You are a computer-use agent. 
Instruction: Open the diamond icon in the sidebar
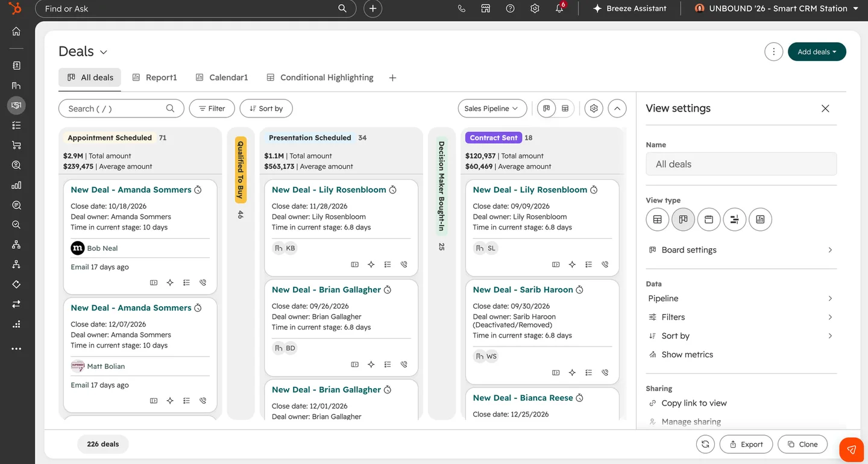[x=16, y=284]
